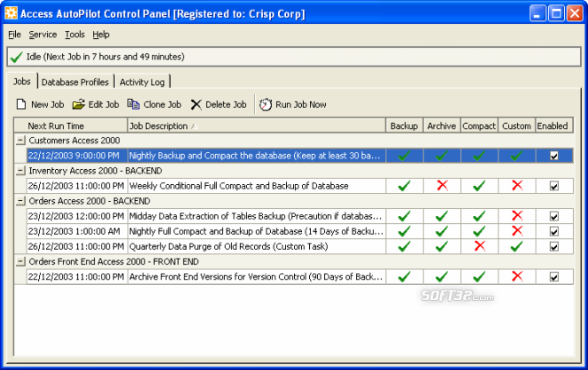588x370 pixels.
Task: Click the red X under Compact for Quarterly Data Purge
Action: [x=480, y=246]
